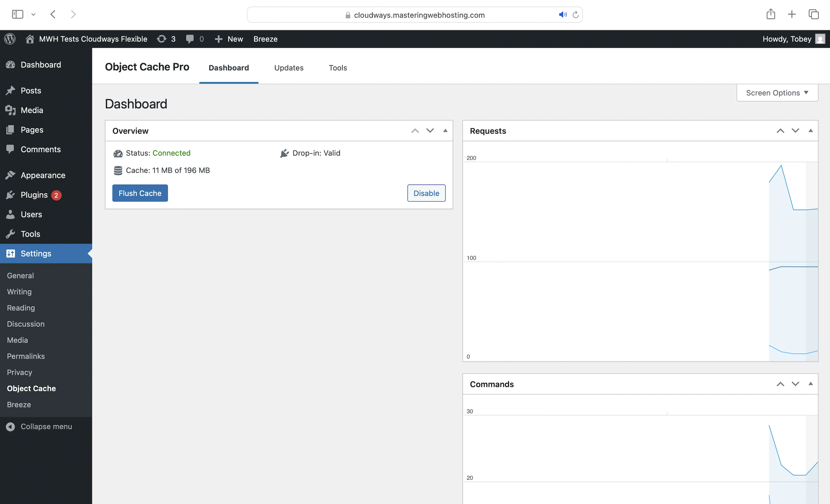Toggle the Requests panel collapse triangle
This screenshot has width=830, height=504.
pyautogui.click(x=810, y=131)
